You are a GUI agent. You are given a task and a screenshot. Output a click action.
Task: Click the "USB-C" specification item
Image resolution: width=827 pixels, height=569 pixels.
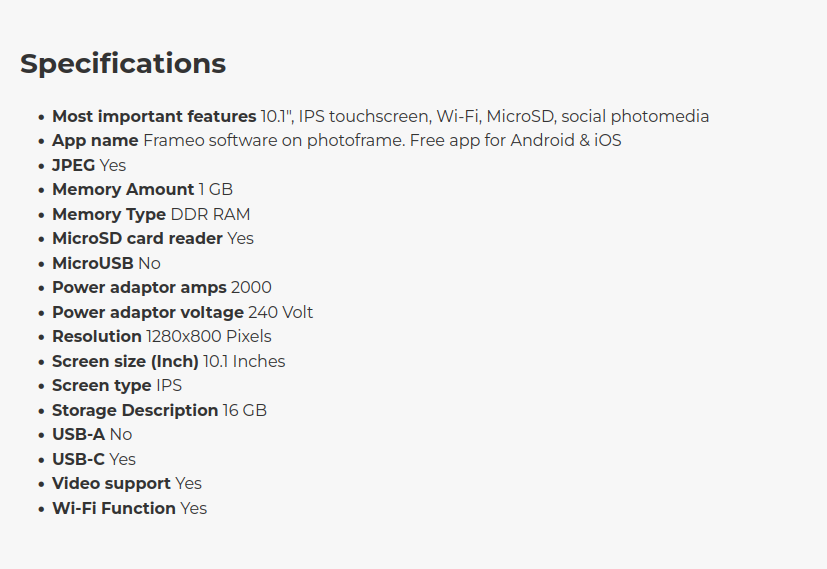click(93, 459)
